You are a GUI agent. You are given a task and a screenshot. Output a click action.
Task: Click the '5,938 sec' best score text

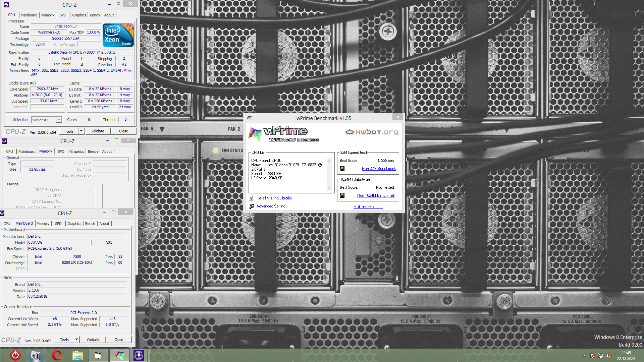tap(386, 161)
